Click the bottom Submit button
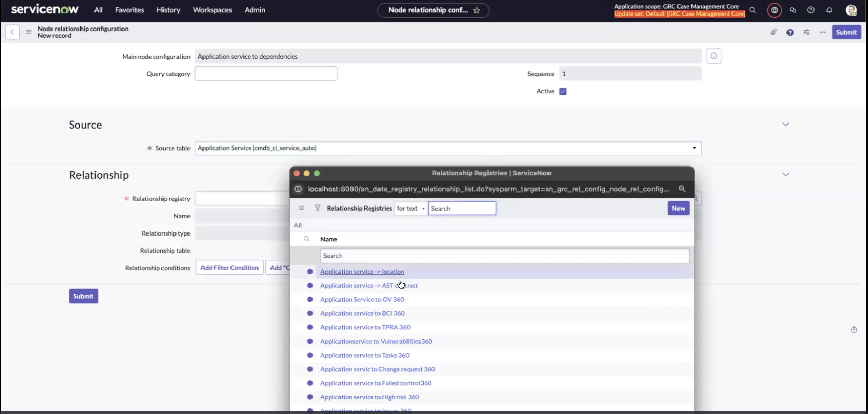 coord(83,296)
